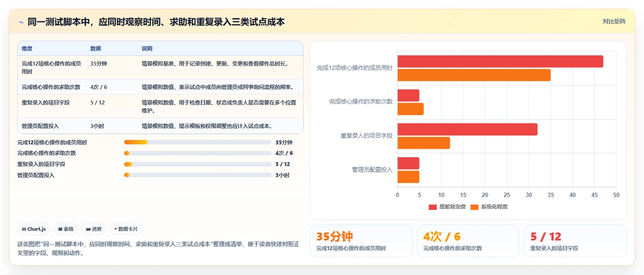Click red bar for 完成12项核心操作的成员用时 in chart
The height and width of the screenshot is (275, 644).
click(x=500, y=62)
